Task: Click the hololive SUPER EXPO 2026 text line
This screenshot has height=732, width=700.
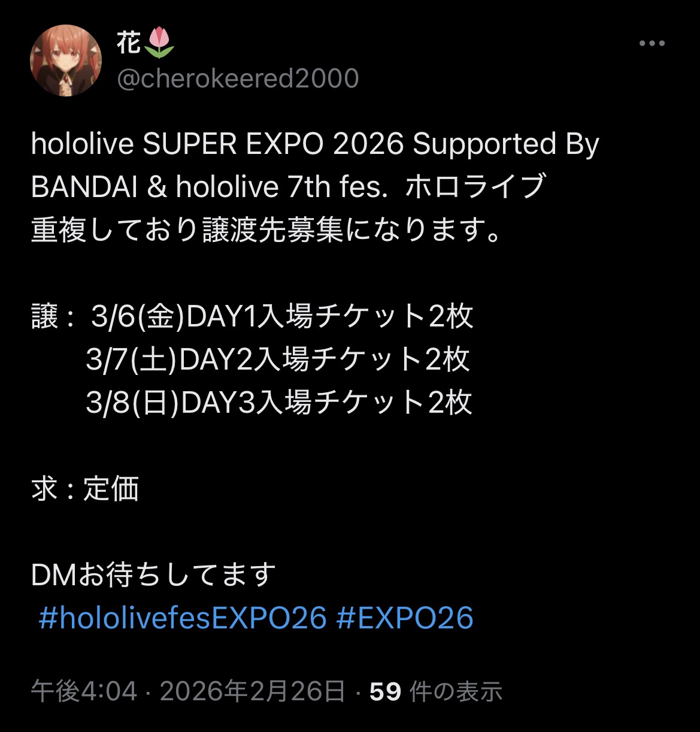Action: click(315, 146)
